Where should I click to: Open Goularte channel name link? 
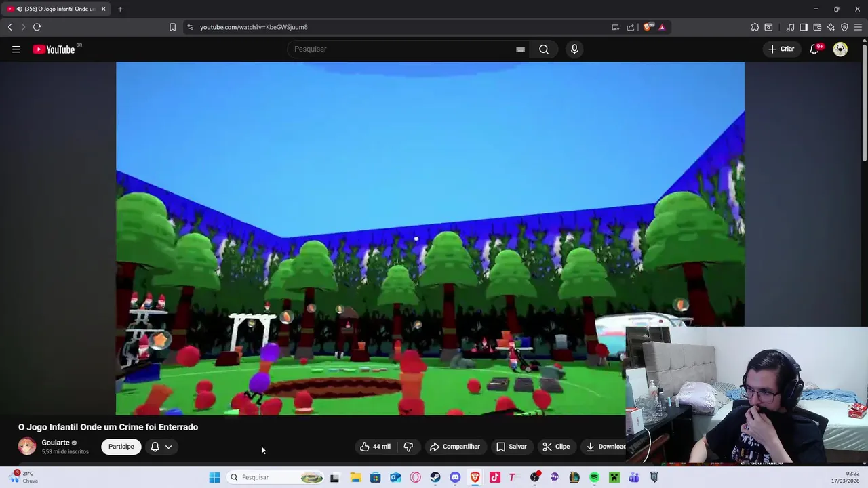coord(56,443)
